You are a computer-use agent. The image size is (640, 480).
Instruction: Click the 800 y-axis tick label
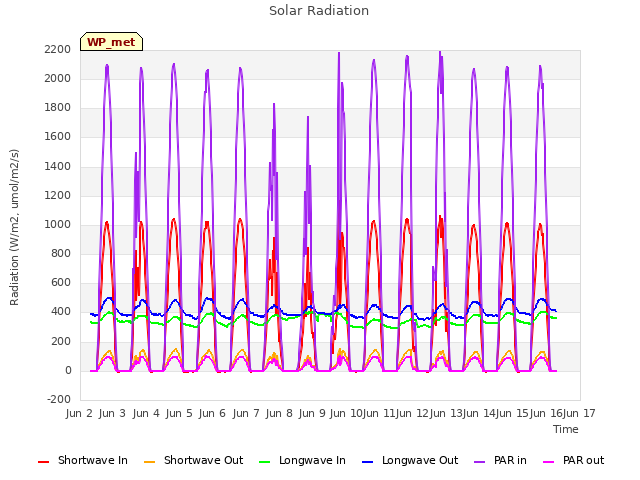pos(61,253)
